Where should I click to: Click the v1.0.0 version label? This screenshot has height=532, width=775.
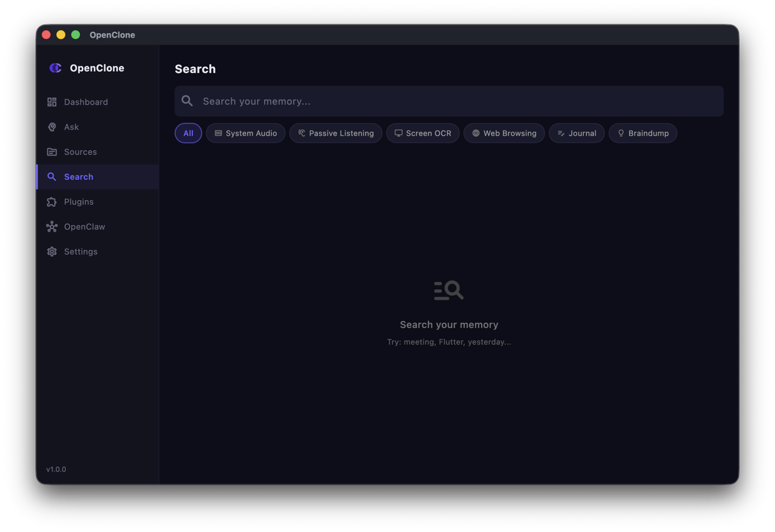[56, 469]
